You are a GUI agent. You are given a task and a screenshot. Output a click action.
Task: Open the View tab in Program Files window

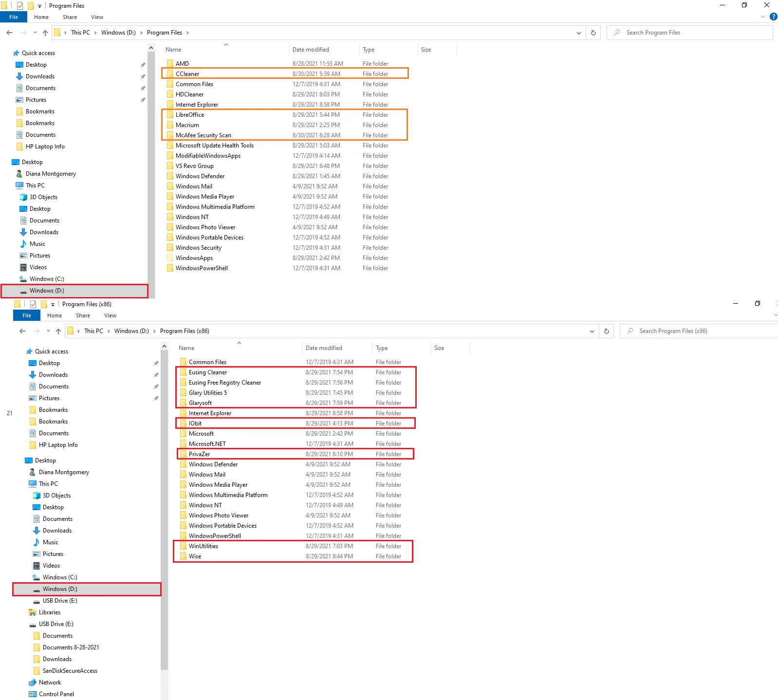(x=97, y=17)
